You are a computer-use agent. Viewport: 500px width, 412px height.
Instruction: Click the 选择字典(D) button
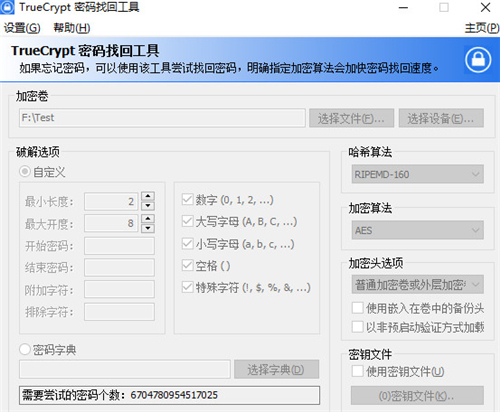(276, 369)
